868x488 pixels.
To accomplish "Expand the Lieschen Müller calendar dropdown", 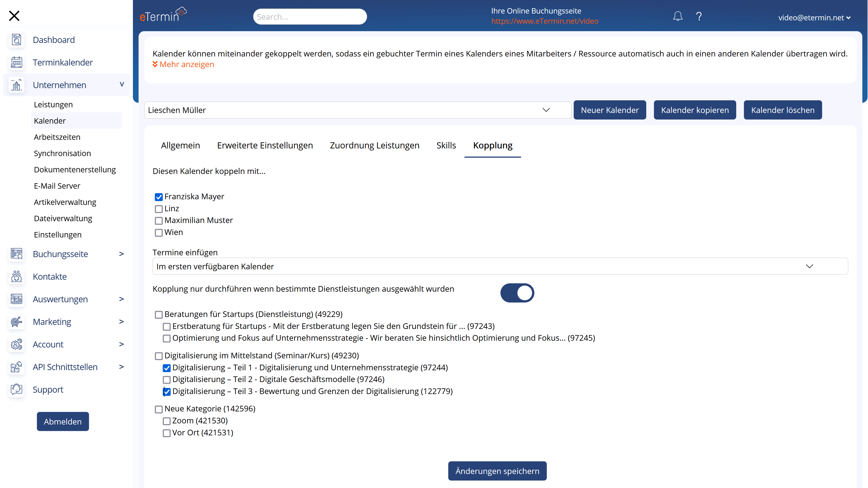I will pyautogui.click(x=546, y=110).
